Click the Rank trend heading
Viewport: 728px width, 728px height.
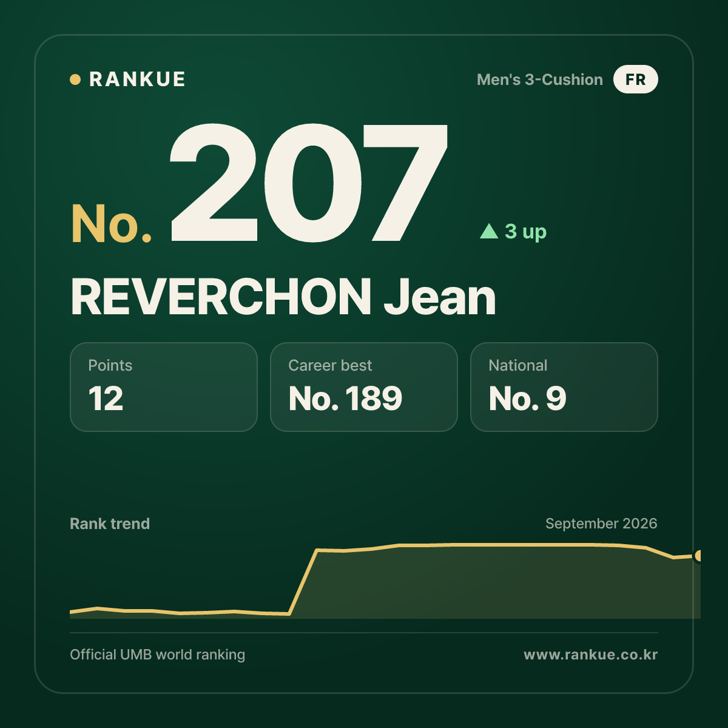pos(110,524)
